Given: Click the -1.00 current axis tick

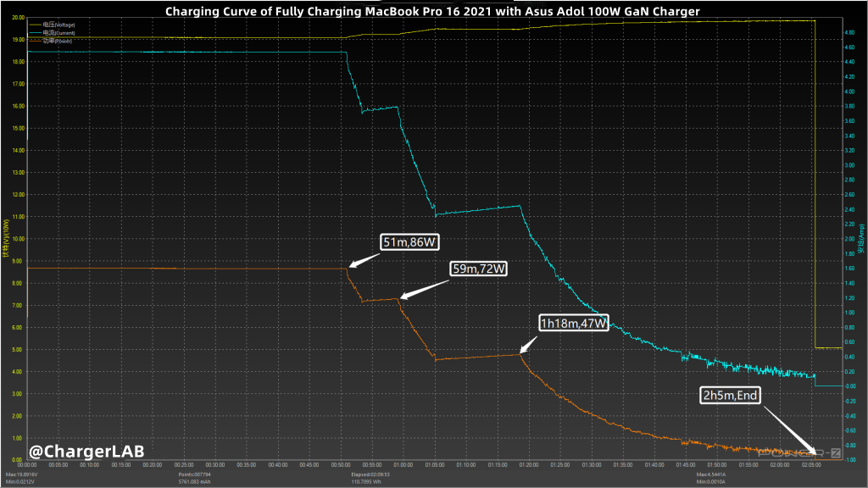Looking at the screenshot, I should point(849,460).
